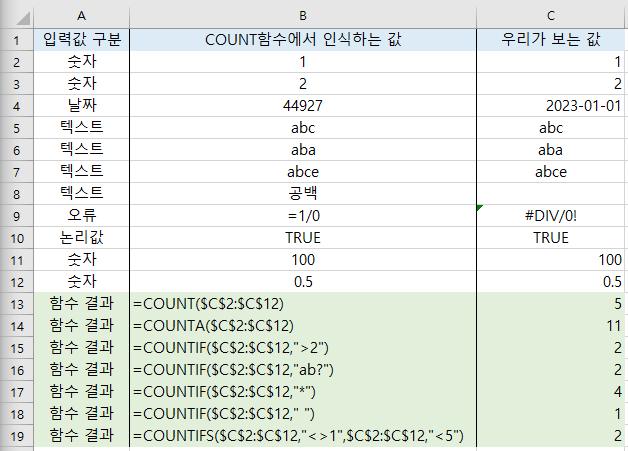Click the header cell '우리가 보는 값'
The height and width of the screenshot is (451, 628).
[551, 40]
